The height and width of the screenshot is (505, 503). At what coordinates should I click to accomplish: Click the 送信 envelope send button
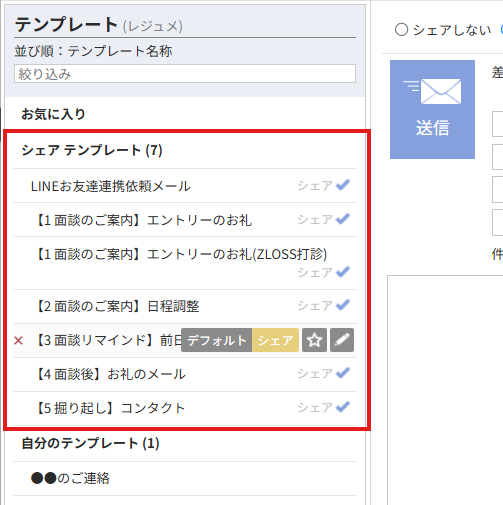(x=432, y=109)
